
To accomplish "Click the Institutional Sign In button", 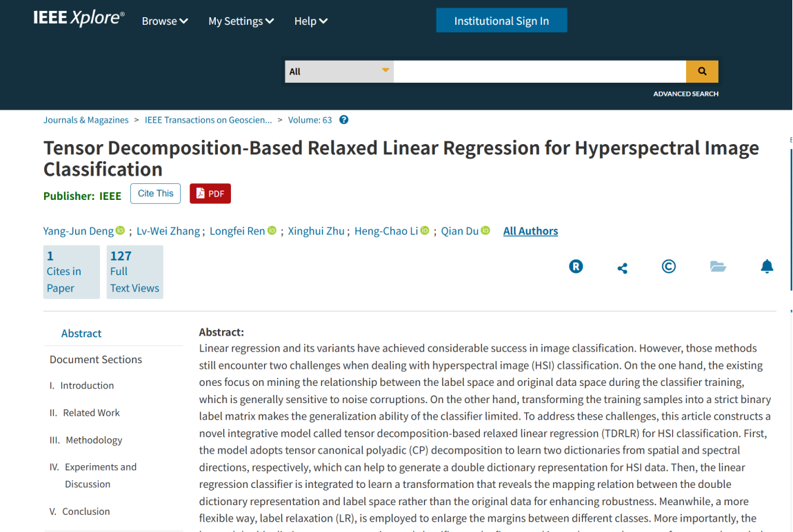I will click(501, 21).
